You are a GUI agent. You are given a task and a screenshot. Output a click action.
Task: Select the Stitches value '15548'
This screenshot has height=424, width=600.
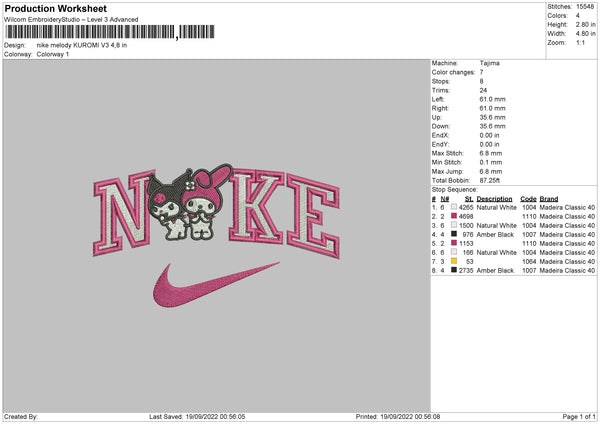(x=585, y=7)
